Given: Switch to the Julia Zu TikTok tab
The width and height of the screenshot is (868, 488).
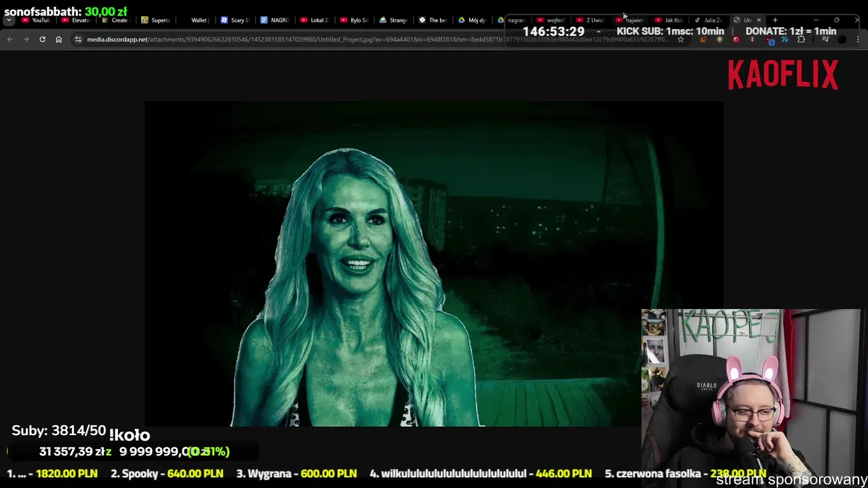Looking at the screenshot, I should [708, 20].
